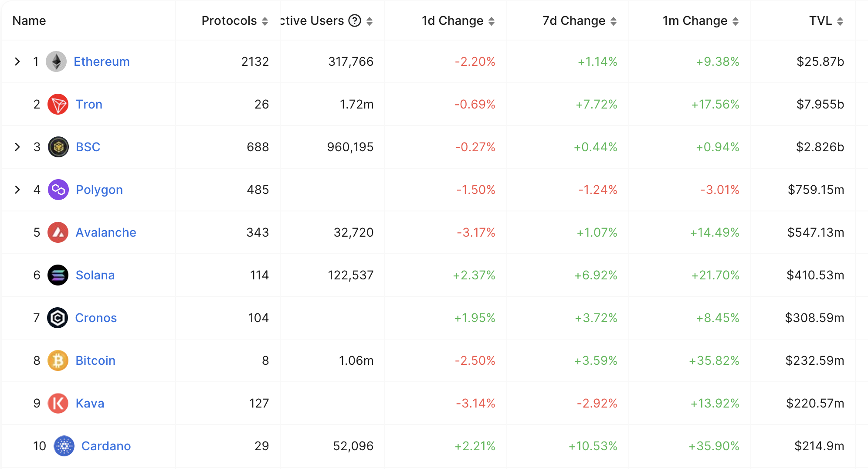Image resolution: width=868 pixels, height=469 pixels.
Task: Click the Cardano logo icon
Action: [64, 446]
